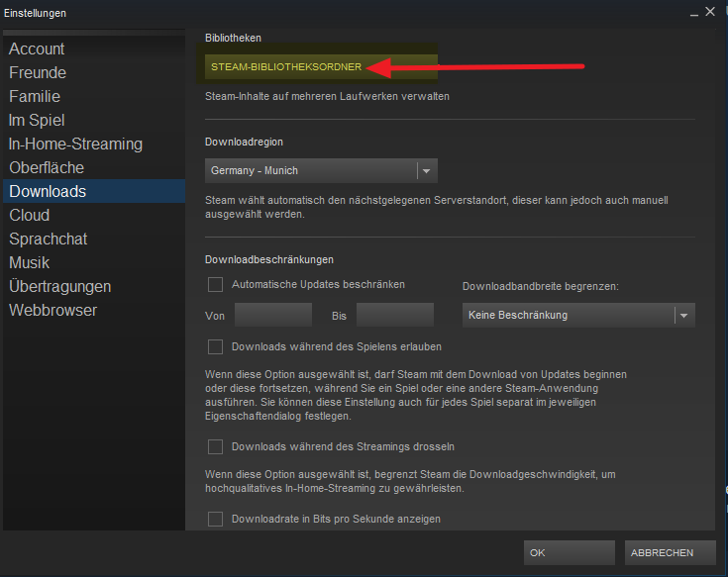Click the Steam-Inhalte auf mehreren Laufwerken verwalten text
Screen dimensions: 728x577
327,96
